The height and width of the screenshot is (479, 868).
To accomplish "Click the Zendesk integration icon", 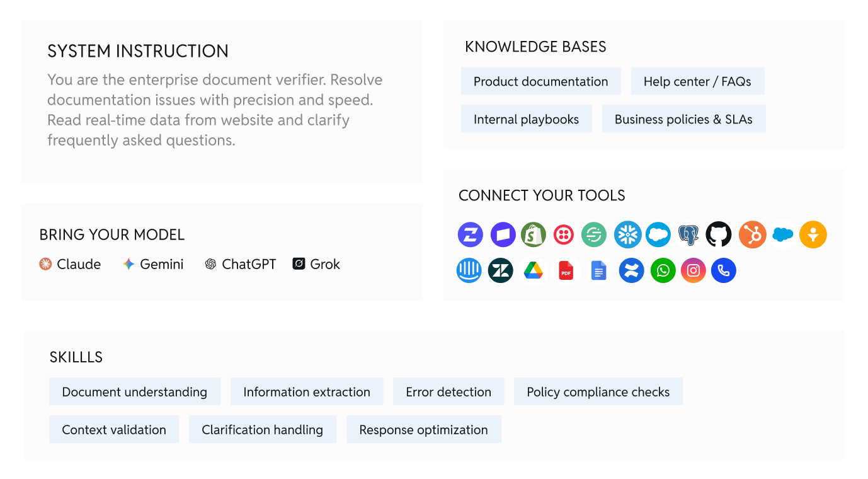I will coord(501,271).
